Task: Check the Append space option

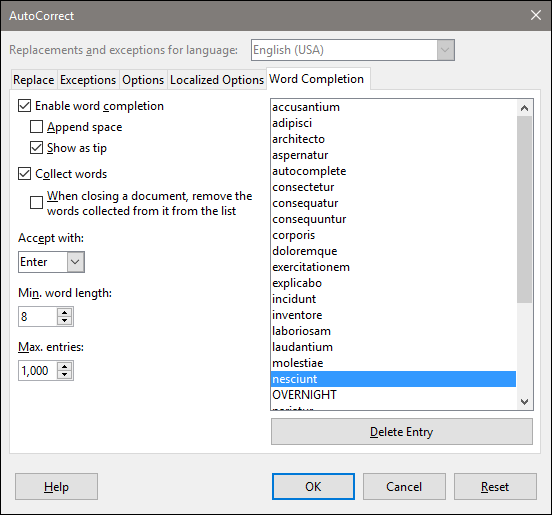Action: 36,127
